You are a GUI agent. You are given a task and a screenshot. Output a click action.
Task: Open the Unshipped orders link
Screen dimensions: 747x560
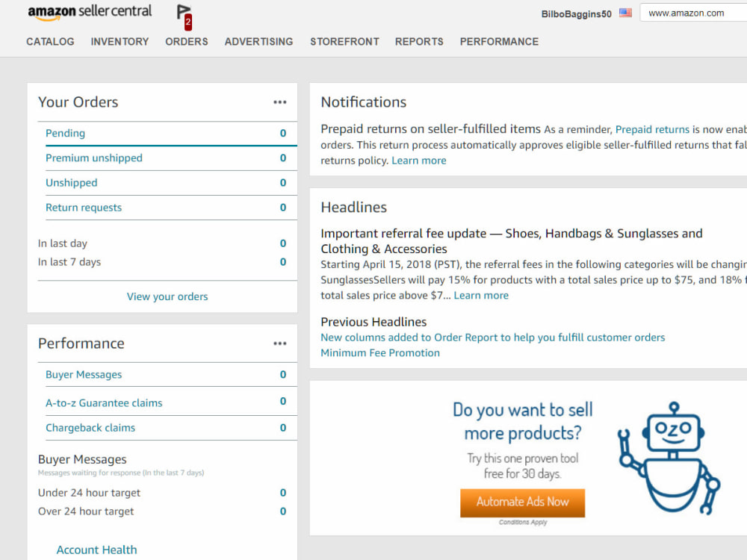[x=72, y=183]
